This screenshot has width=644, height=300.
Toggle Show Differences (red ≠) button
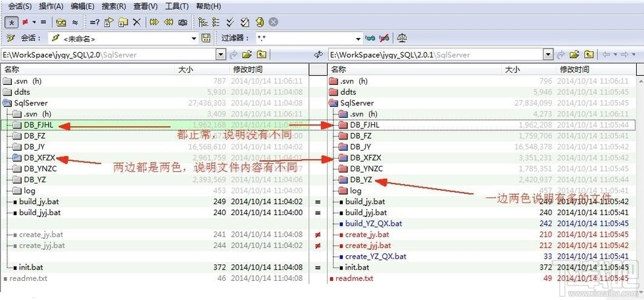click(x=25, y=22)
